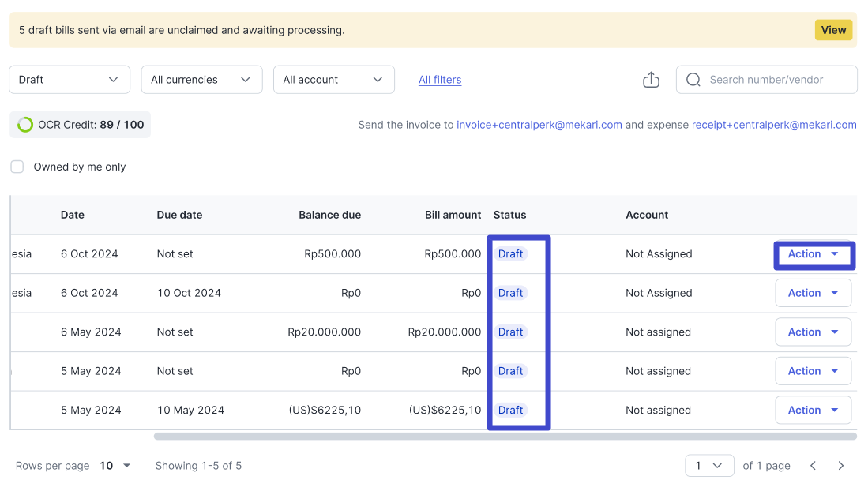Click the receipt+centralperk@mekari.com email link
This screenshot has height=480, width=868.
(x=773, y=125)
